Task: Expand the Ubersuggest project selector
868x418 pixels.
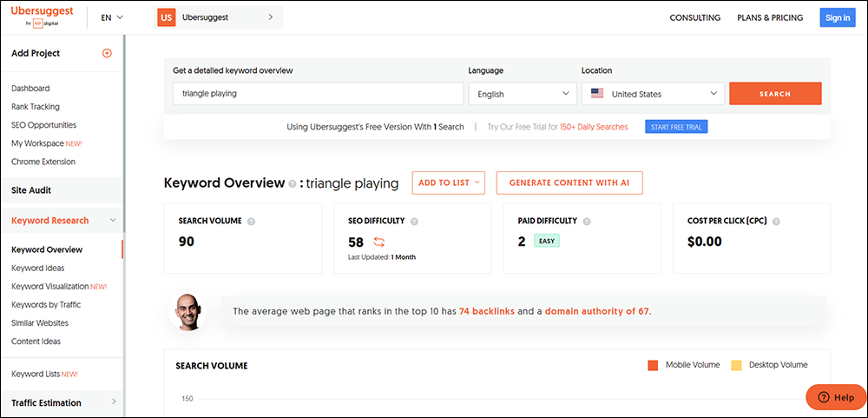Action: (x=220, y=17)
